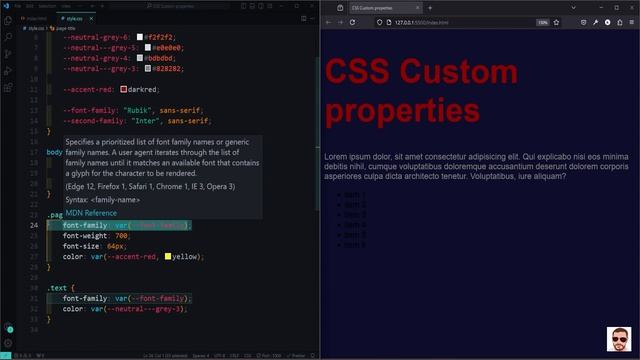Change line endings via CRLF status entry
This screenshot has width=640, height=360.
coord(234,356)
